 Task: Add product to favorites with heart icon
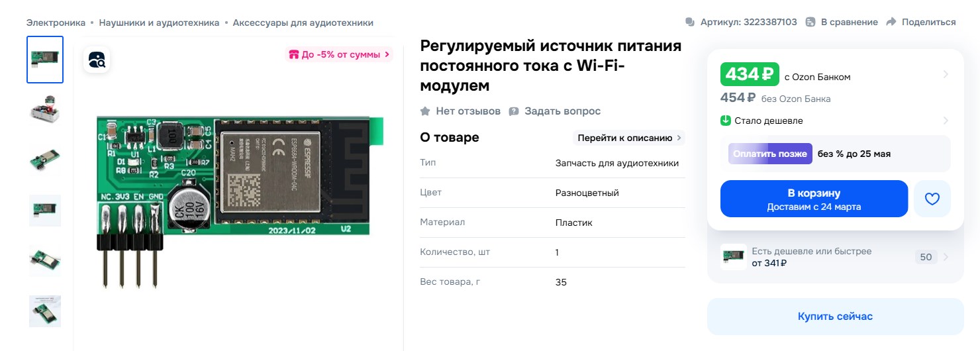[x=932, y=199]
